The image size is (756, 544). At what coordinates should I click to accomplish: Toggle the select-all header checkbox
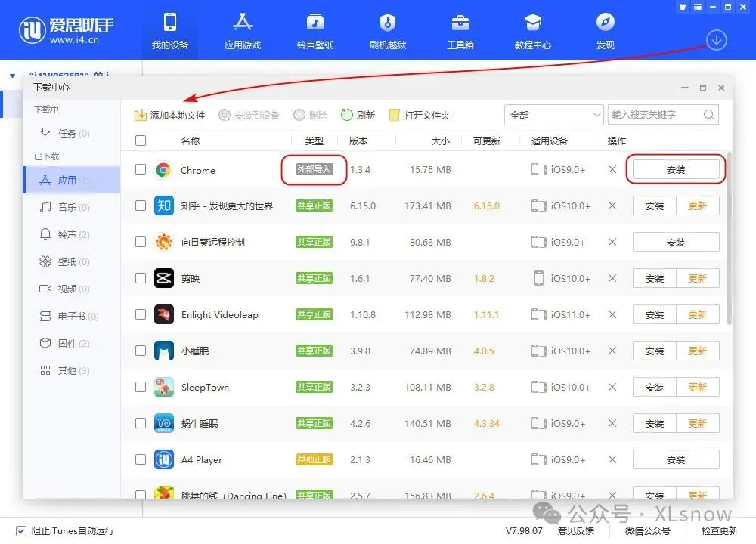pos(141,141)
